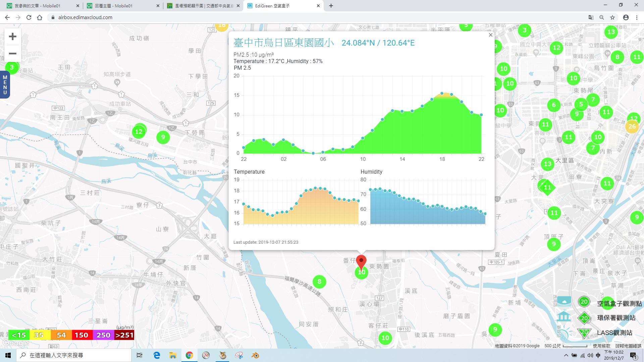Image resolution: width=644 pixels, height=362 pixels.
Task: Click the green marker labeled 8 near 烏竹圍
Action: tap(617, 57)
